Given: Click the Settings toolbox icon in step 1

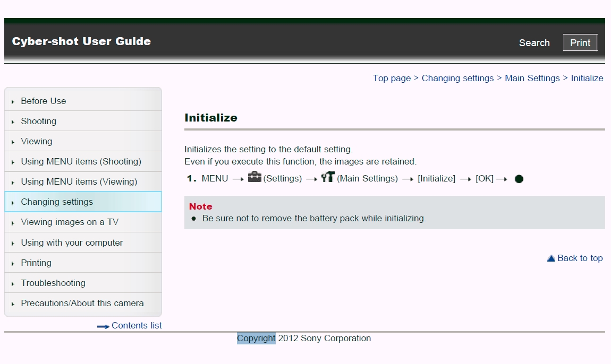Looking at the screenshot, I should (254, 178).
